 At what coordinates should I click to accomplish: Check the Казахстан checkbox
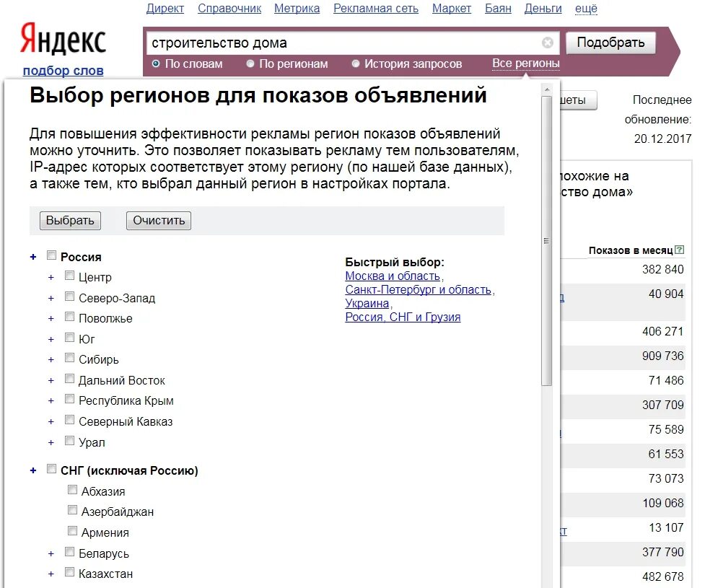pyautogui.click(x=69, y=572)
